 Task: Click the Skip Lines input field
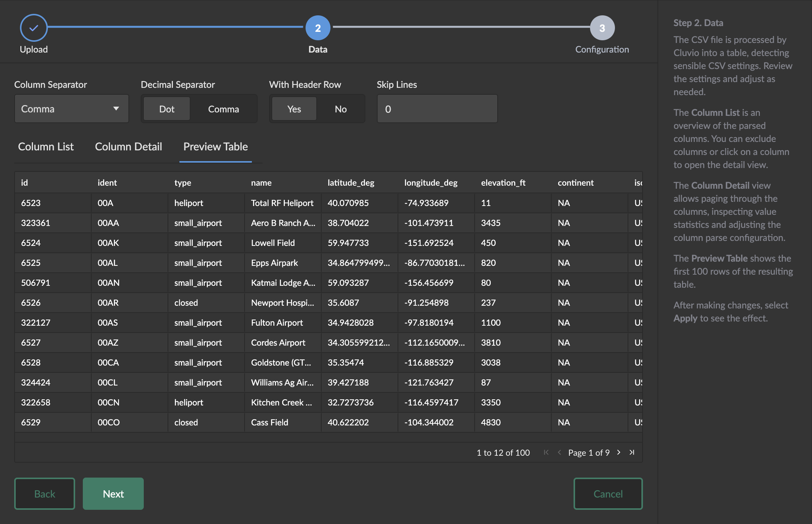(x=437, y=109)
